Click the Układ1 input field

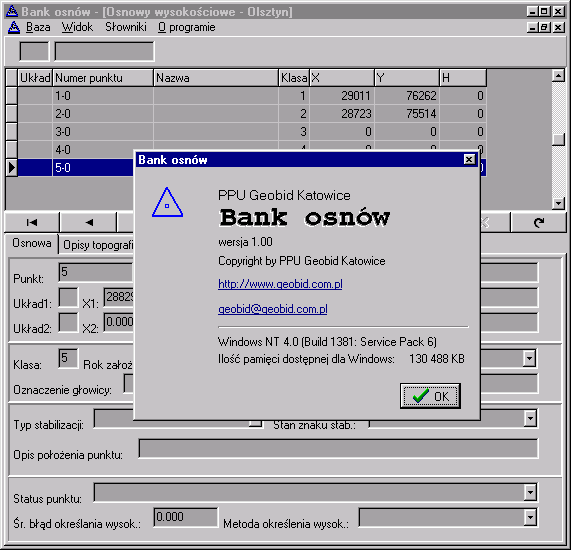pyautogui.click(x=68, y=297)
